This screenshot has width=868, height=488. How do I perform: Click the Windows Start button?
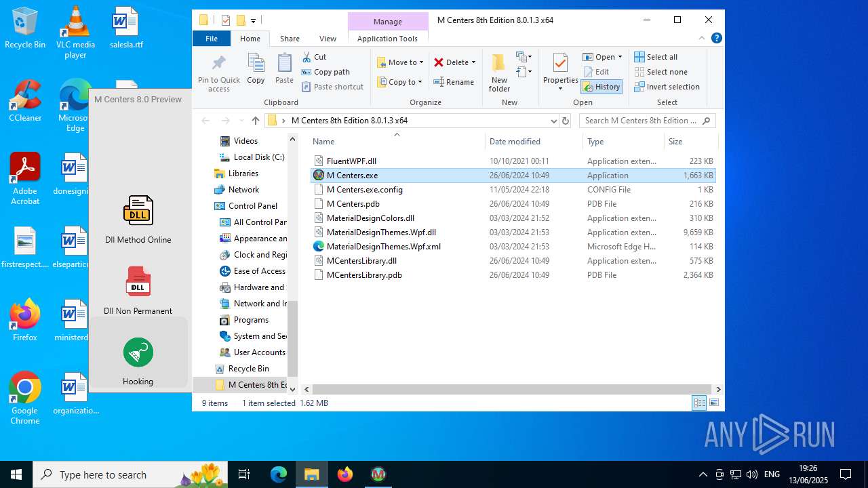tap(16, 474)
